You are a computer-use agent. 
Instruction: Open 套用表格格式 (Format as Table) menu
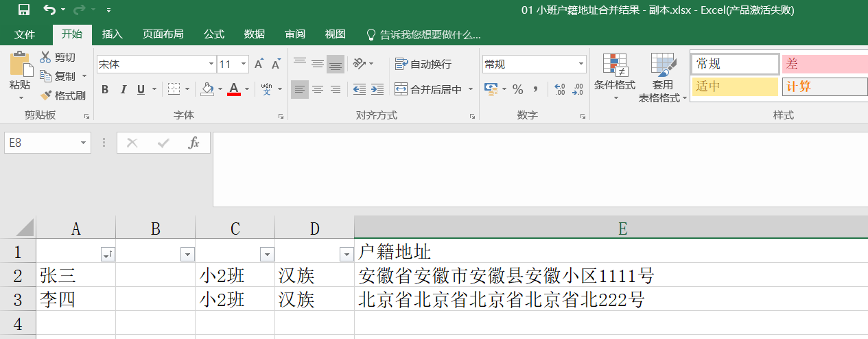(663, 78)
